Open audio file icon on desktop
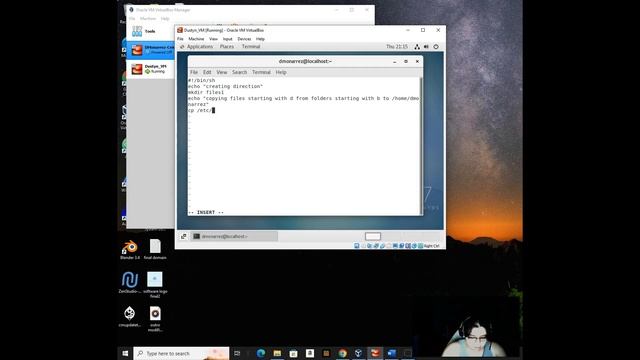This screenshot has width=640, height=360. click(155, 319)
